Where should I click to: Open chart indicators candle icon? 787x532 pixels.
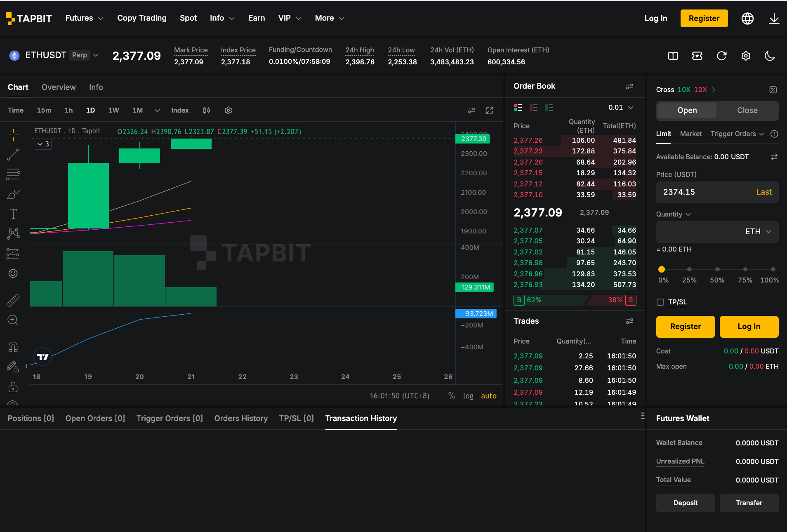207,110
